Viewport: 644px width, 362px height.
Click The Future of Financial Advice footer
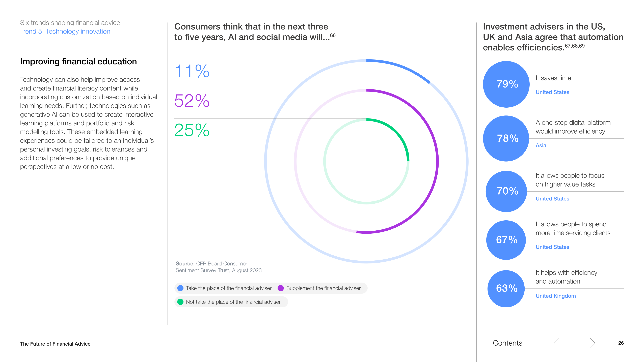(x=55, y=344)
